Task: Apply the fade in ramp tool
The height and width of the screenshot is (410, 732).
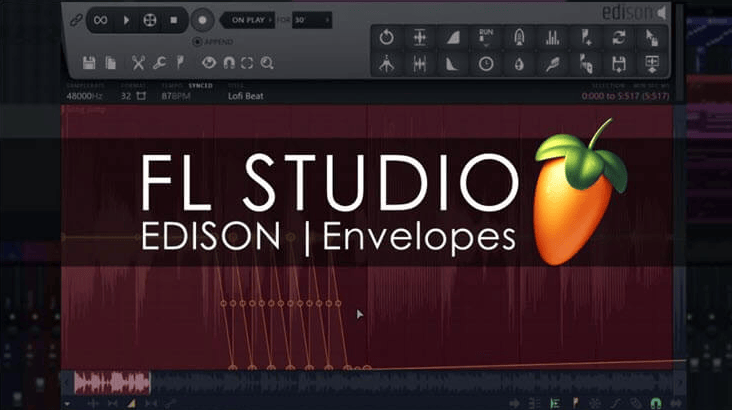Action: point(453,37)
